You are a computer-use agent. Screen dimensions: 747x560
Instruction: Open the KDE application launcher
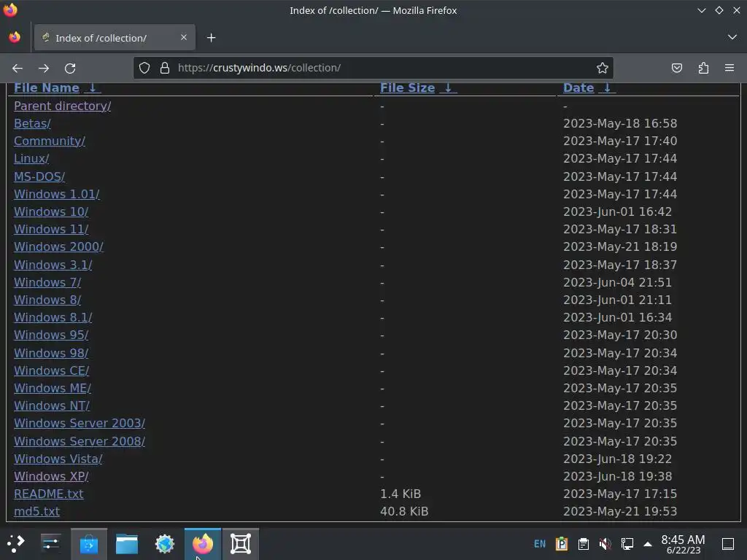(16, 544)
